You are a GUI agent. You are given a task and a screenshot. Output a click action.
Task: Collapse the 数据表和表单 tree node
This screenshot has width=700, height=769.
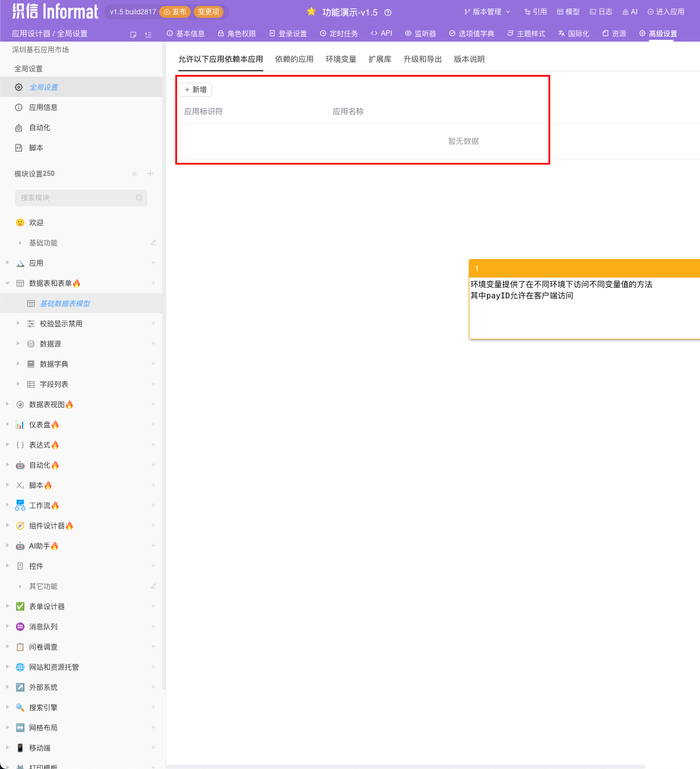click(7, 283)
